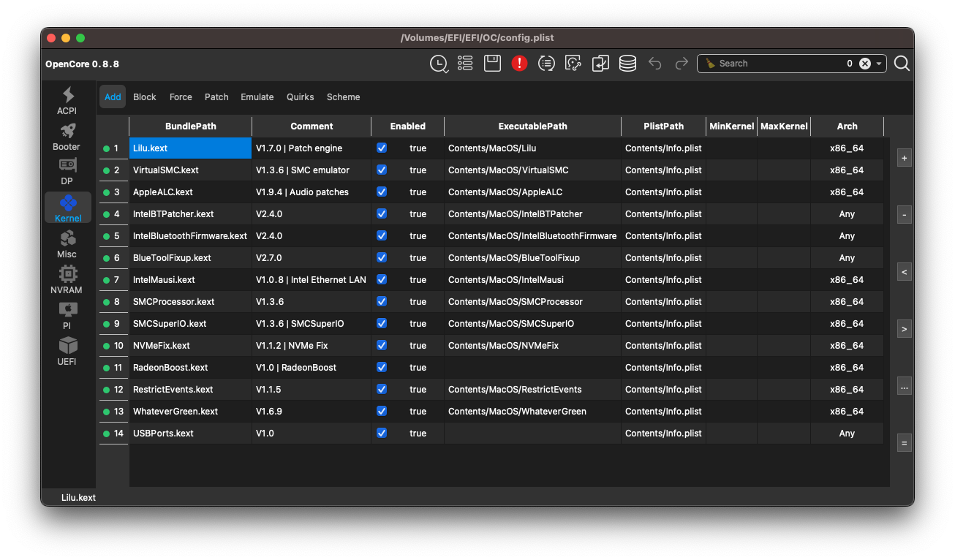The width and height of the screenshot is (955, 560).
Task: Open the ACPI section in sidebar
Action: (x=67, y=100)
